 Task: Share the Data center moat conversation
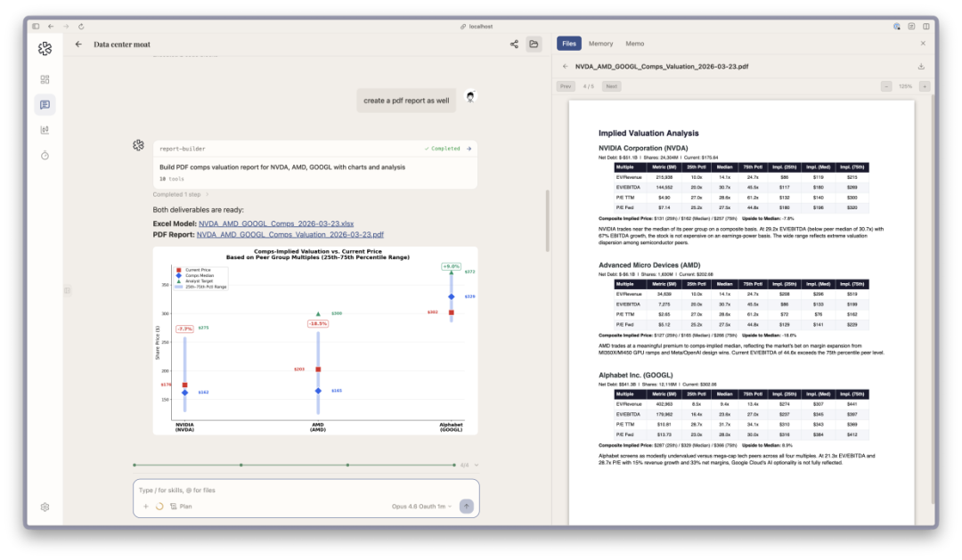[x=514, y=45]
